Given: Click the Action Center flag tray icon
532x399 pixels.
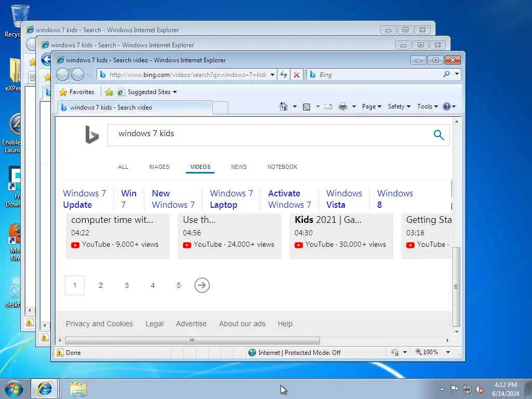Looking at the screenshot, I should [454, 389].
